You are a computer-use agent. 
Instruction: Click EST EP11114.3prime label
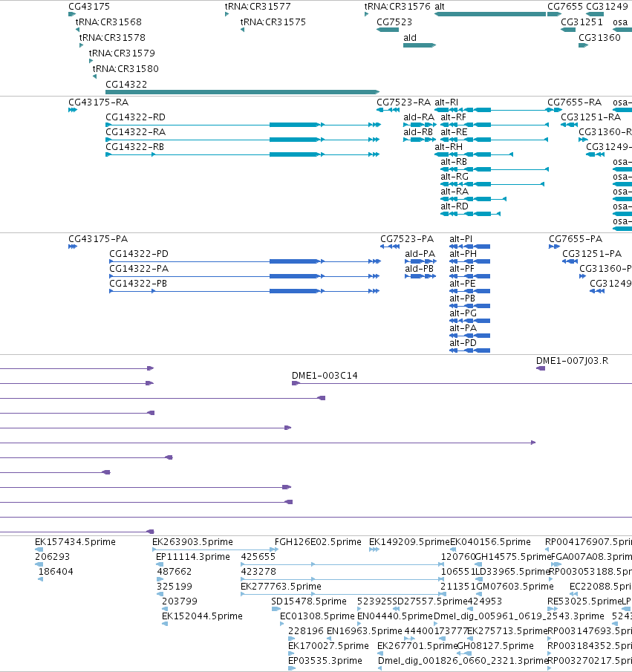coord(193,557)
